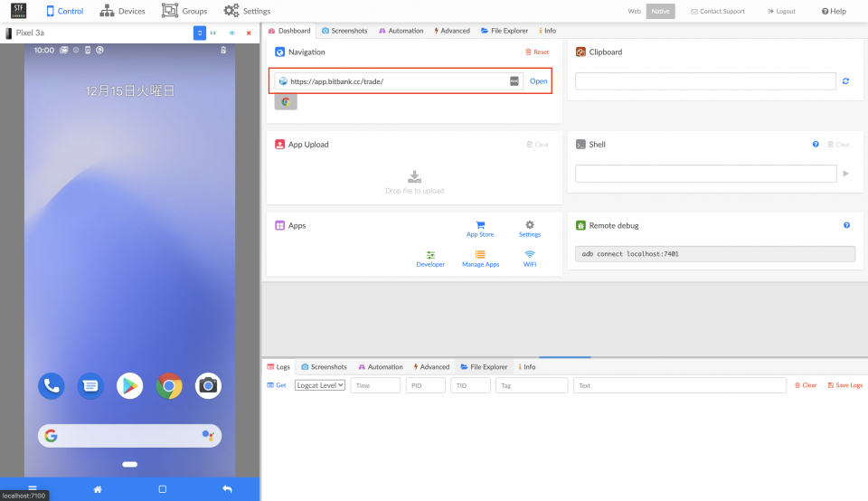Open the Control section in top bar
This screenshot has width=868, height=501.
point(65,11)
